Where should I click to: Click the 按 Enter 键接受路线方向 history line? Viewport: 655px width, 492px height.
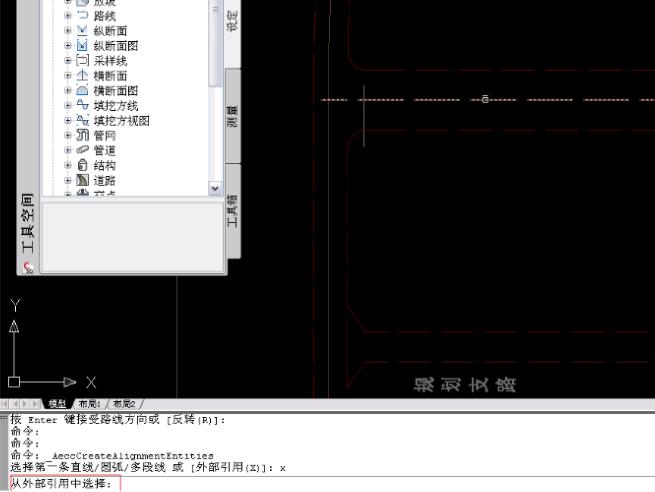[118, 419]
